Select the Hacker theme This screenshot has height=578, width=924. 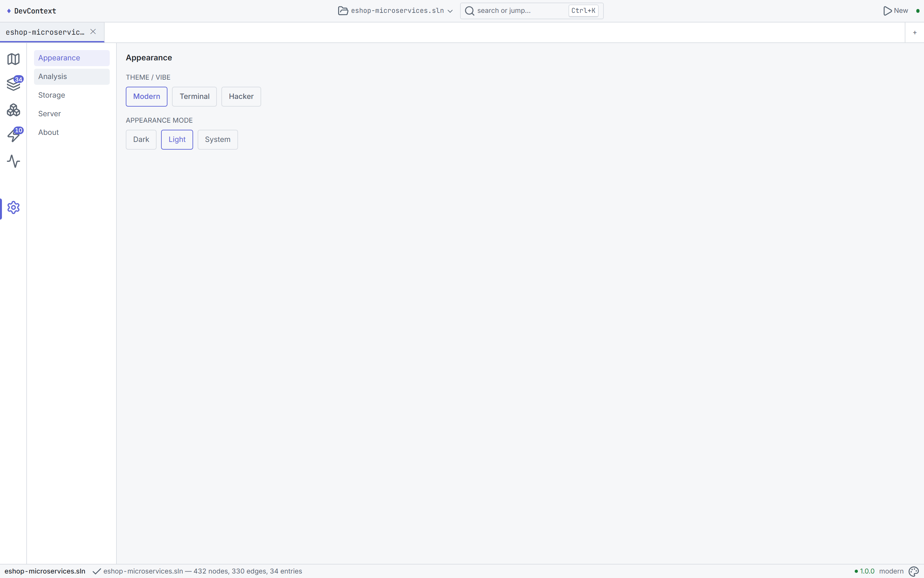click(x=241, y=97)
